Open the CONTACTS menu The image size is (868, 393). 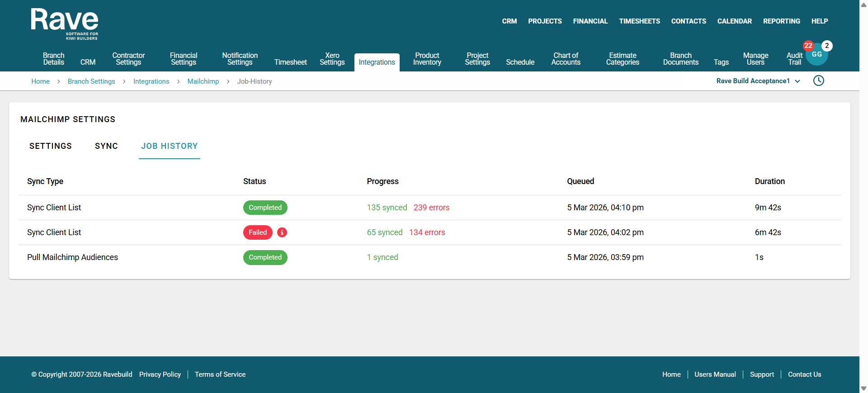(689, 21)
